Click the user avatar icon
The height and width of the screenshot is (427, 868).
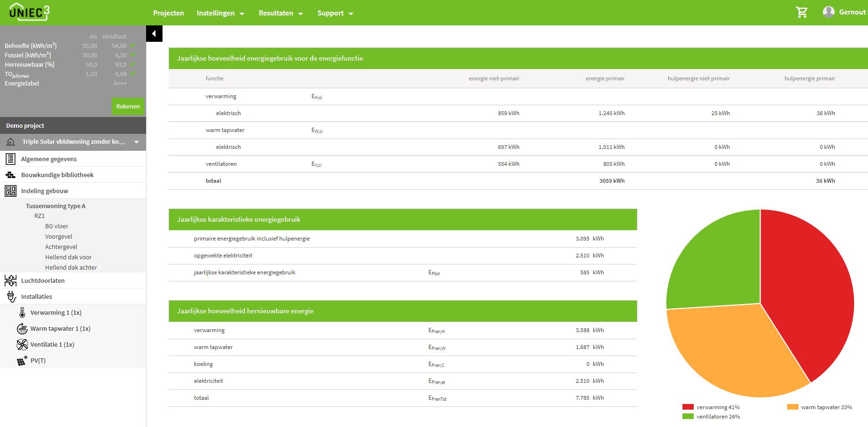coord(829,12)
